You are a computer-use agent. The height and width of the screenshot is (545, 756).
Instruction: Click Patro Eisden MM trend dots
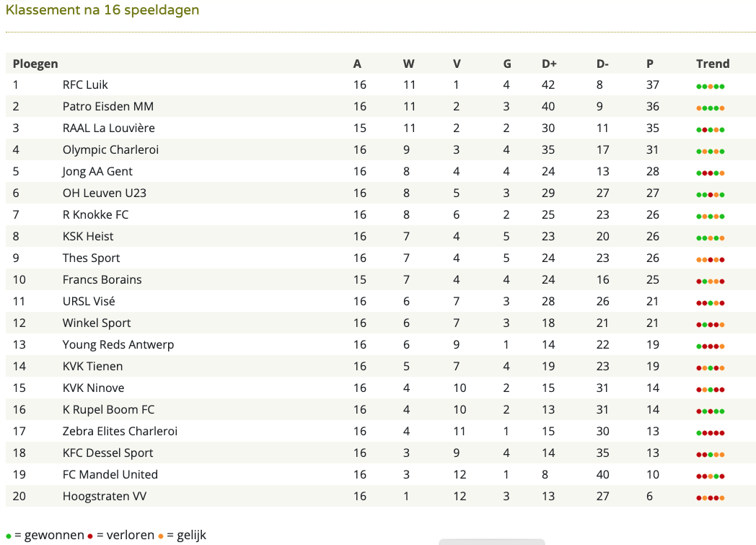click(711, 108)
